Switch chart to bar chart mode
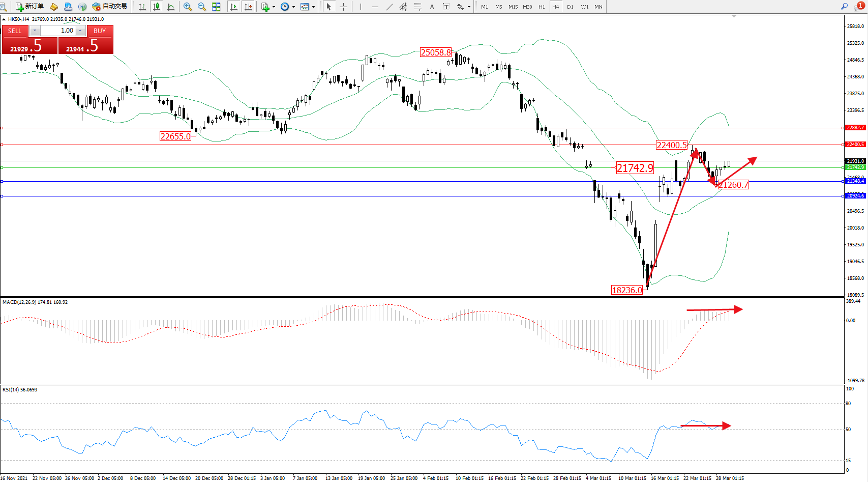The height and width of the screenshot is (482, 868). point(142,7)
